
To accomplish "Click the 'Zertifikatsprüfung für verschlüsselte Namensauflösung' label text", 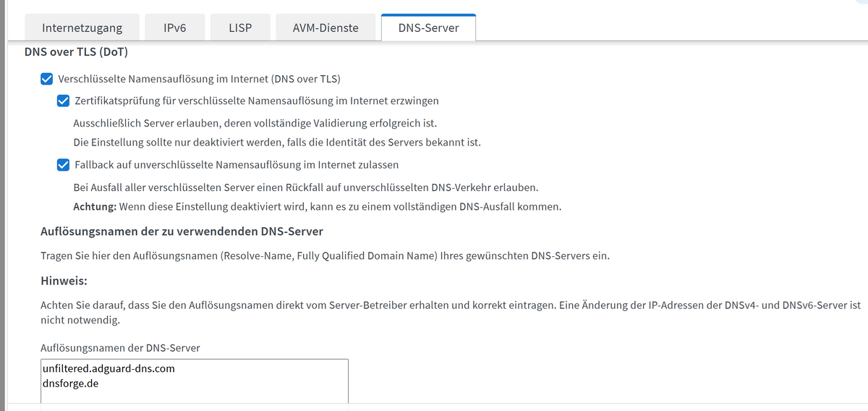I will click(x=256, y=101).
